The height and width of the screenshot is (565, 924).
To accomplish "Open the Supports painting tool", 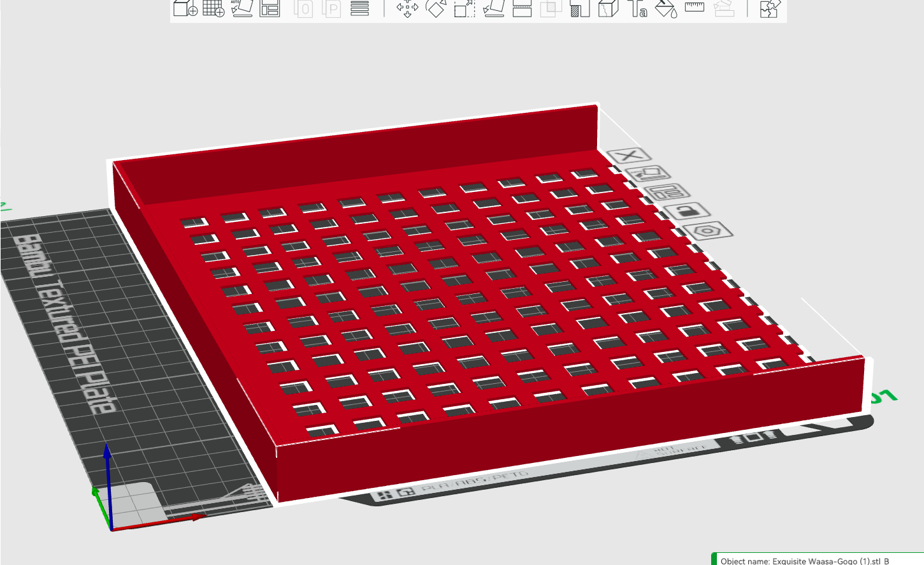I will tap(580, 8).
